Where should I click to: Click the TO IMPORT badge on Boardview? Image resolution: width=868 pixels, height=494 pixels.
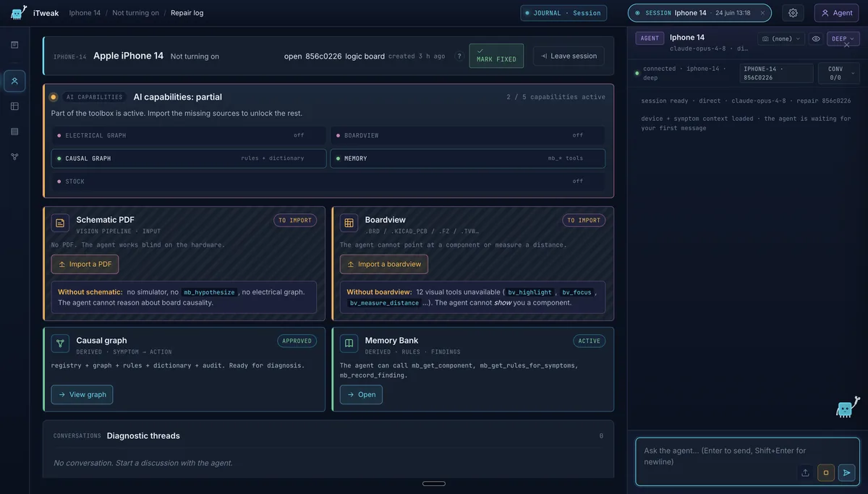(x=584, y=221)
